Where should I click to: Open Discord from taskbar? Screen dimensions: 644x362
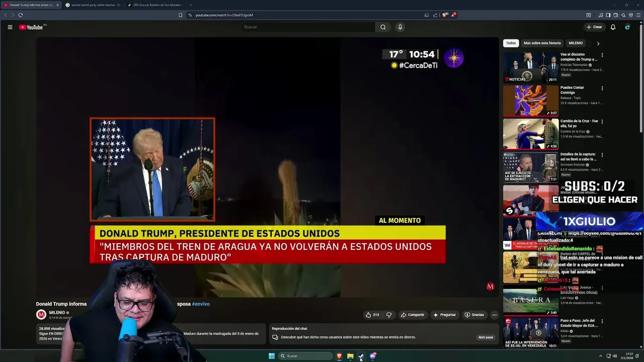coord(373,356)
